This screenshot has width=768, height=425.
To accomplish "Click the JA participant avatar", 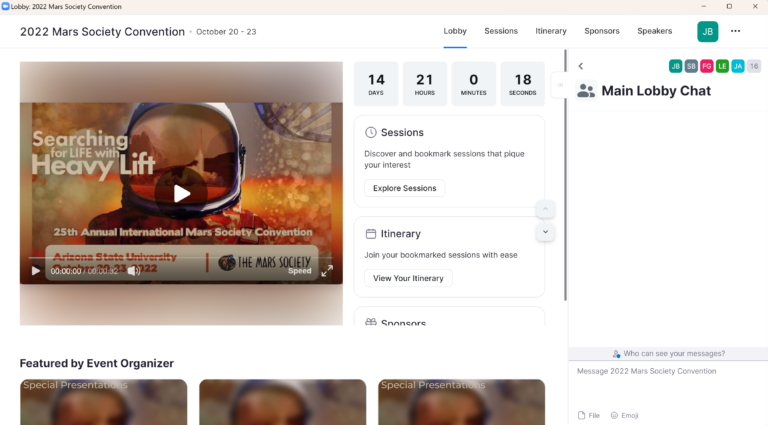I will (x=738, y=66).
